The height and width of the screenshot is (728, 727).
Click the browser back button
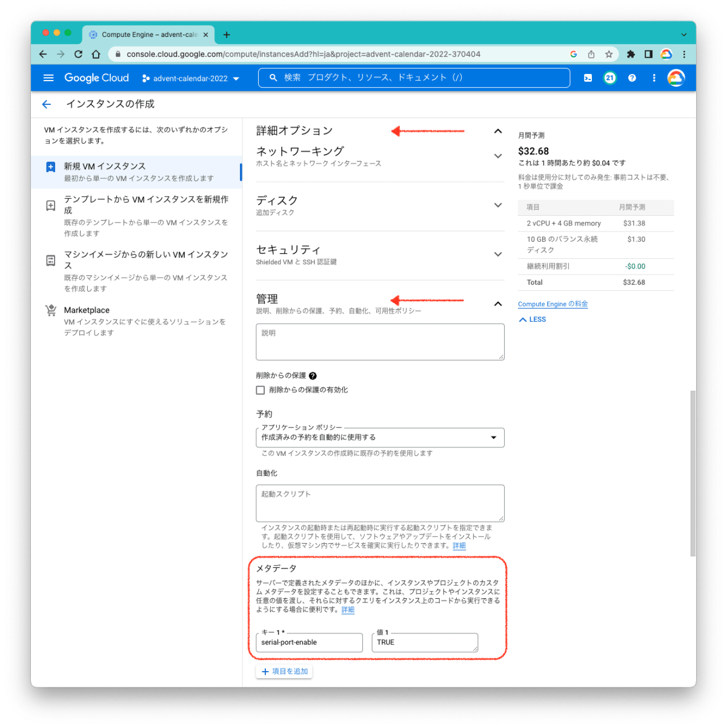[x=43, y=54]
